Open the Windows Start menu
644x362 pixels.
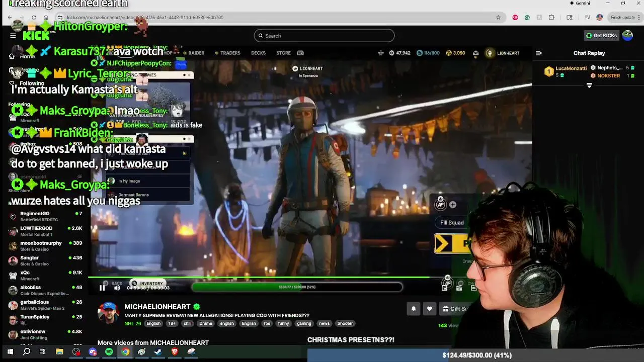click(10, 352)
